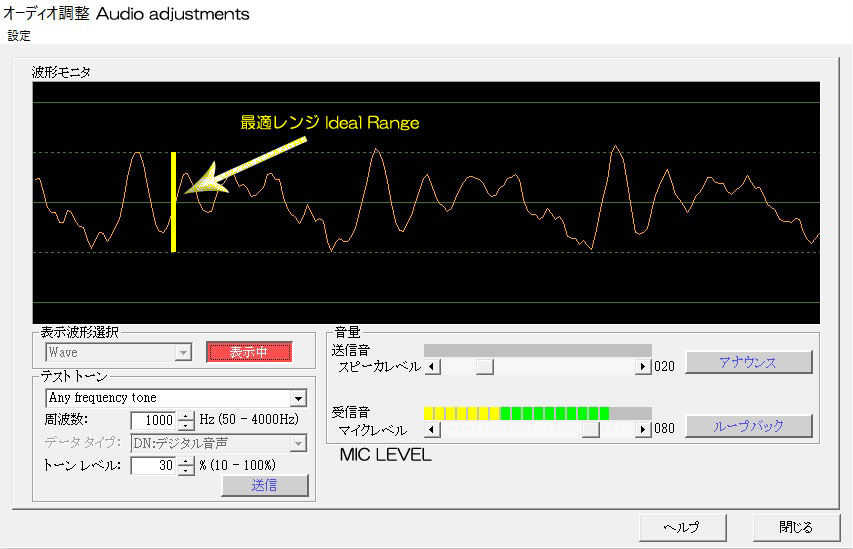Lower tone level with the down stepper arrow
The height and width of the screenshot is (549, 853).
tap(186, 470)
